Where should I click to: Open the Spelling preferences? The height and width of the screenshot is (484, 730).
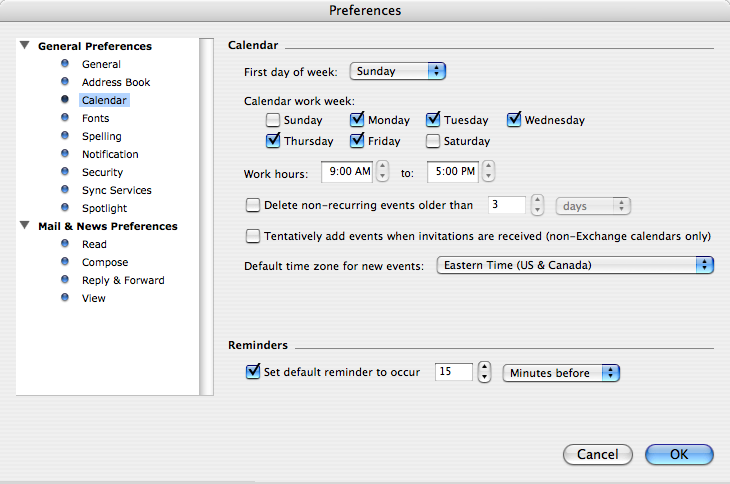pos(101,136)
